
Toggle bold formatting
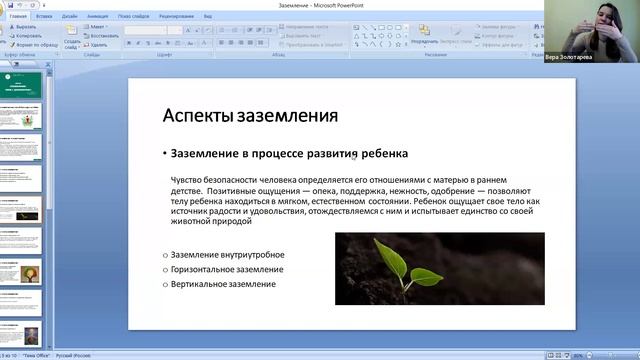[129, 43]
